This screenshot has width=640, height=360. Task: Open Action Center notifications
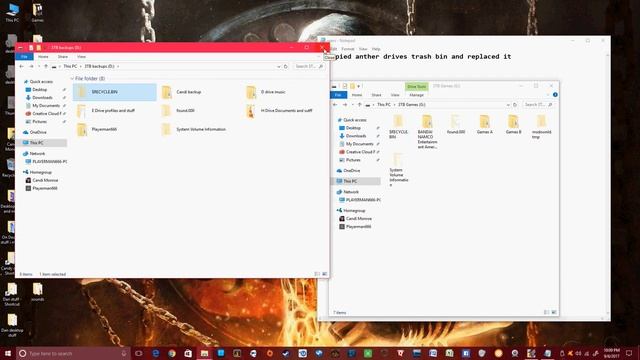(629, 353)
